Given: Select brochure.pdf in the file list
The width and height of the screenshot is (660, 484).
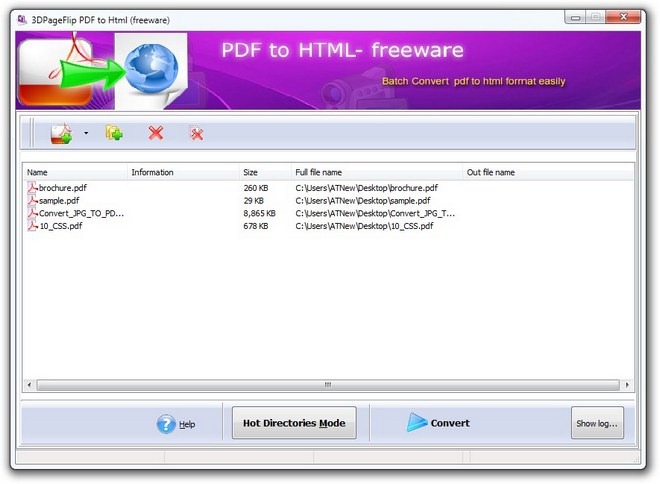Looking at the screenshot, I should (x=63, y=188).
